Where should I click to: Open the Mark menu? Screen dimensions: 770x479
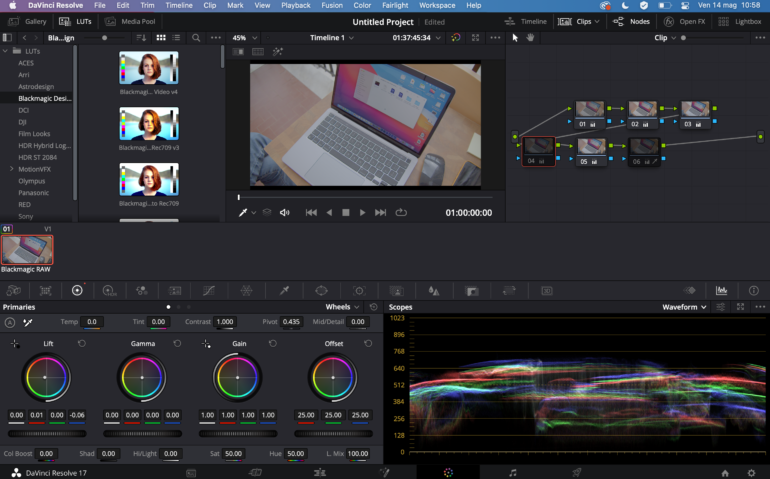point(235,5)
